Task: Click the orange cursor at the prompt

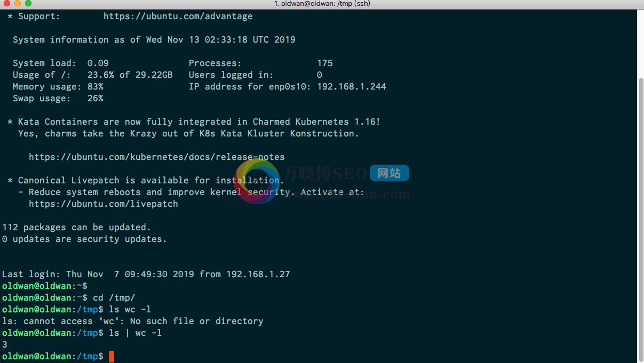Action: pos(112,357)
